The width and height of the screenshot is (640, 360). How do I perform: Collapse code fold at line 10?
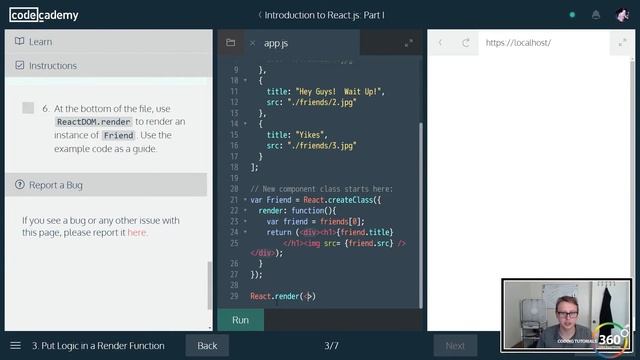[245, 80]
